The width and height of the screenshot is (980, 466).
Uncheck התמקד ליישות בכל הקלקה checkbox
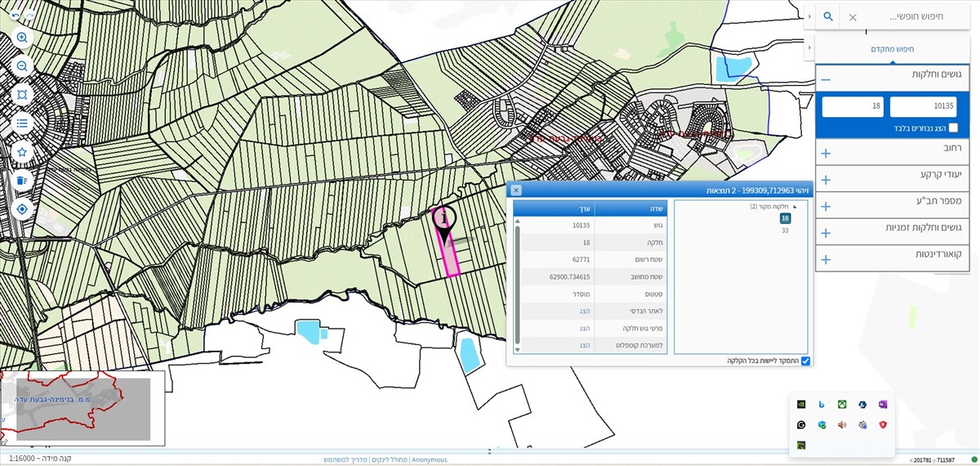point(805,361)
